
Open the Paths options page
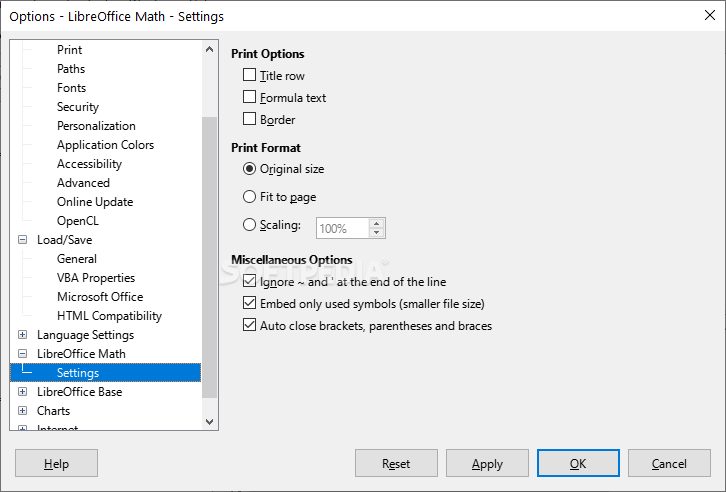tap(71, 69)
